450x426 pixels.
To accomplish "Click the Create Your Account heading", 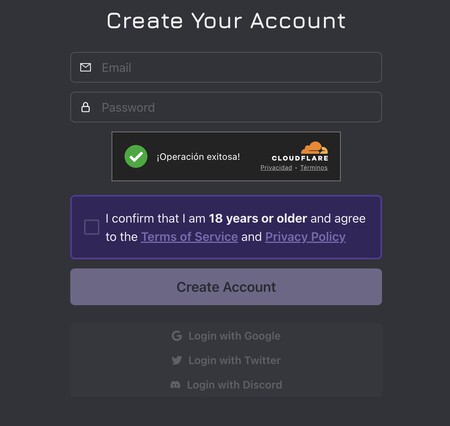I will 226,21.
